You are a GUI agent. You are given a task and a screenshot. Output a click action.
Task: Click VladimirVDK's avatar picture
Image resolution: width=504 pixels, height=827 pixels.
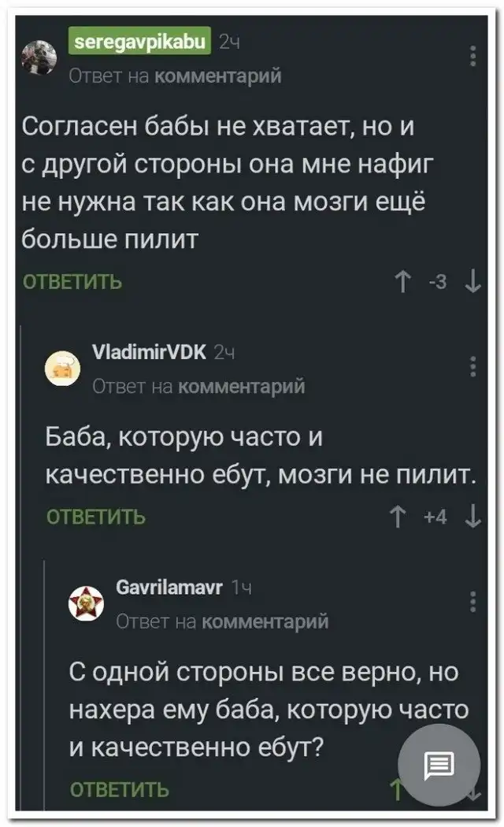(x=61, y=368)
